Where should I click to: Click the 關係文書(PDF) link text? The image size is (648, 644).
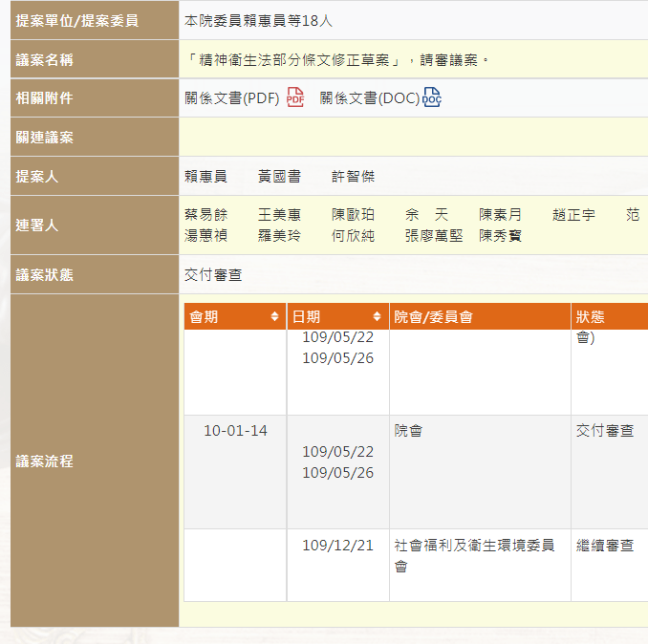(x=232, y=98)
